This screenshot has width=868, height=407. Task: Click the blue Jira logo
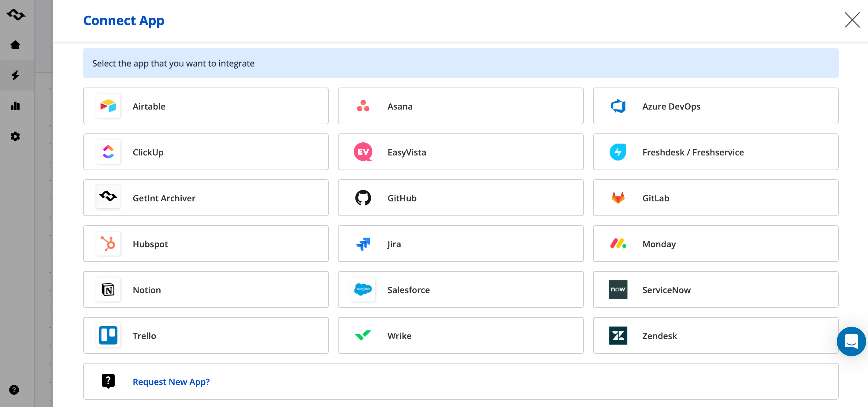click(363, 244)
